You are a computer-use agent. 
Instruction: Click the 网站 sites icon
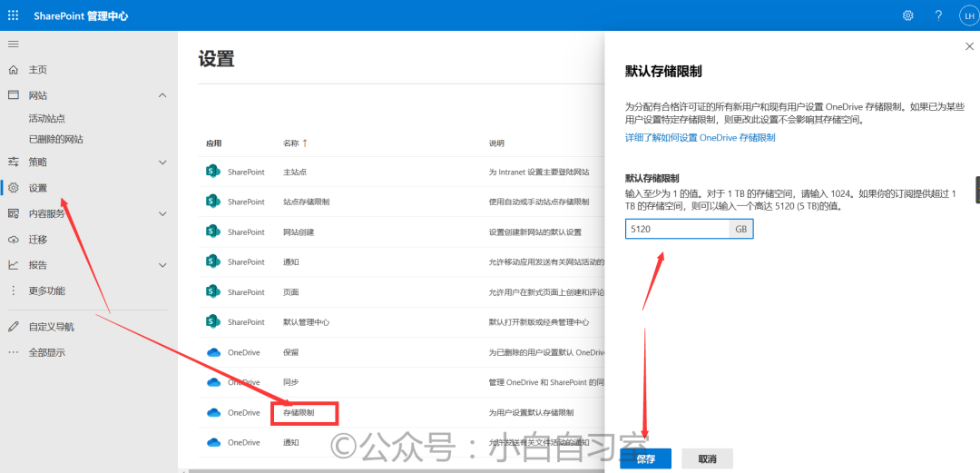[x=13, y=95]
